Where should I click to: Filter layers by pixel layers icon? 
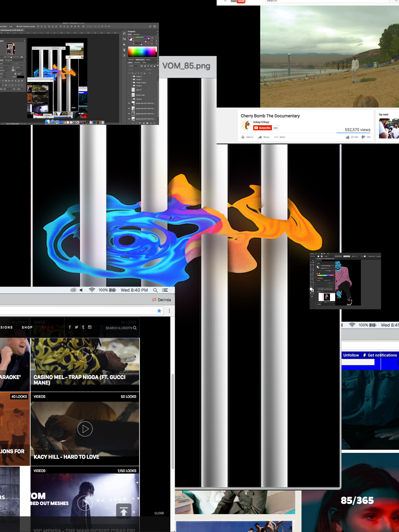coord(142,66)
